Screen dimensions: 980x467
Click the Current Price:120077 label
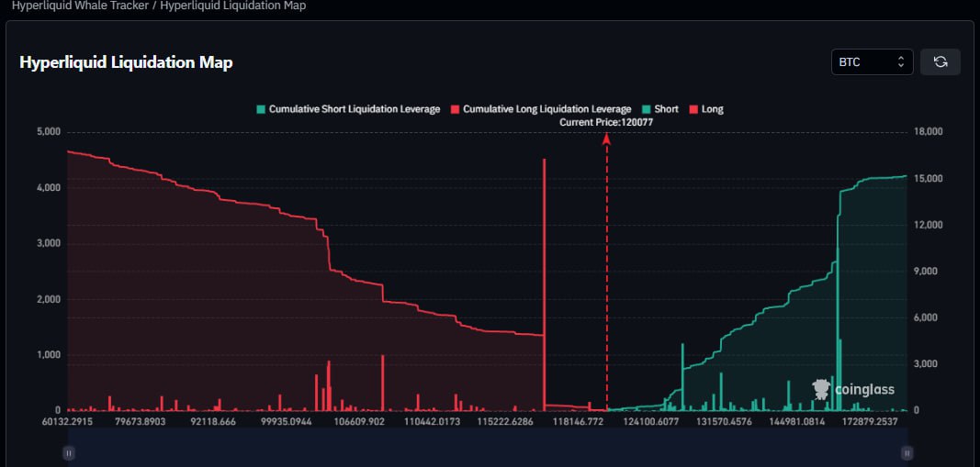pos(606,122)
